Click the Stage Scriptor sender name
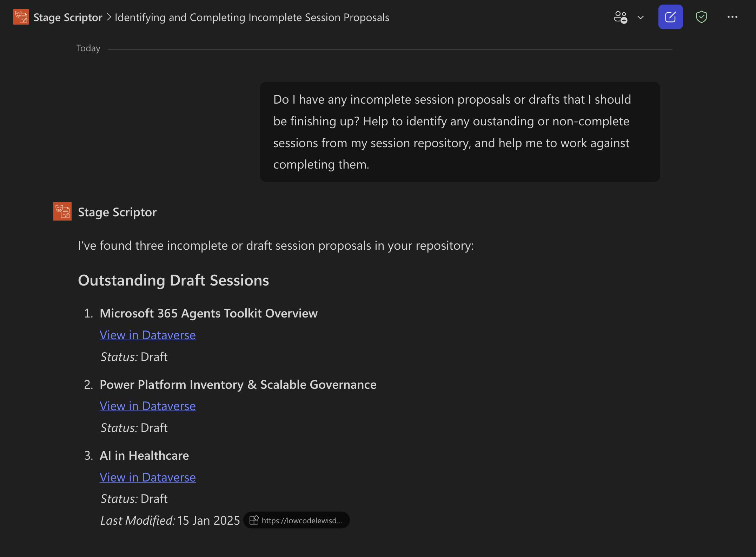The image size is (756, 557). 117,212
